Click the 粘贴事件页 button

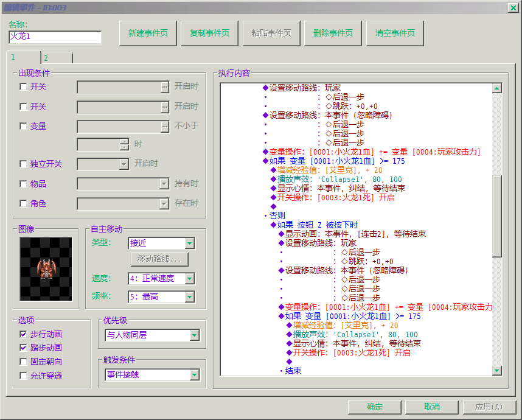(271, 33)
